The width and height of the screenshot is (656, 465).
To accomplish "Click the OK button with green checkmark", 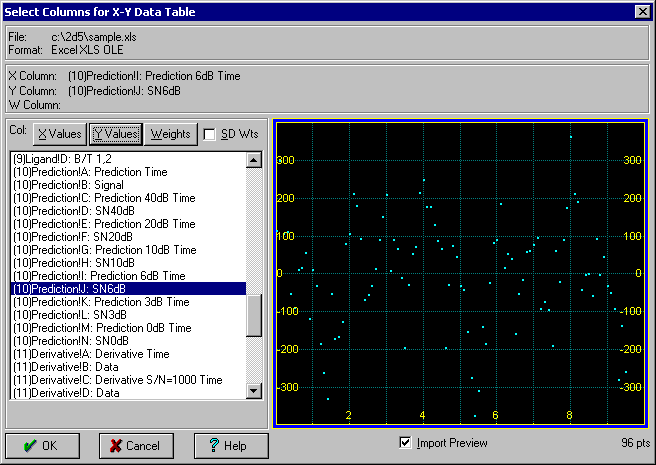I will (x=42, y=446).
